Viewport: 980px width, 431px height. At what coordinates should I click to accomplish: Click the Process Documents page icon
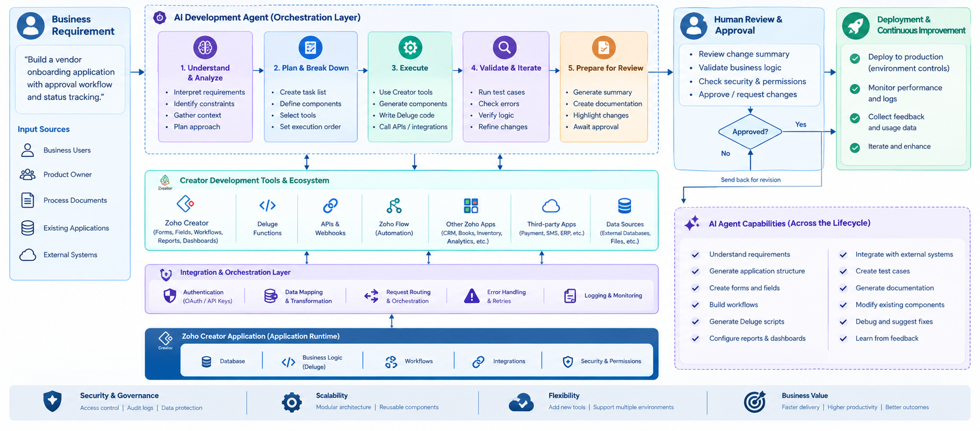pyautogui.click(x=28, y=200)
